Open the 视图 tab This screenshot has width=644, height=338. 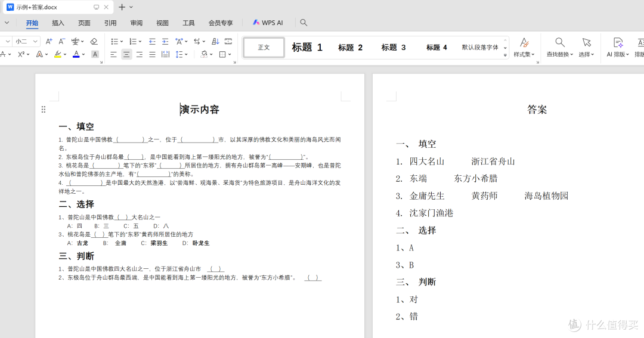[x=162, y=23]
